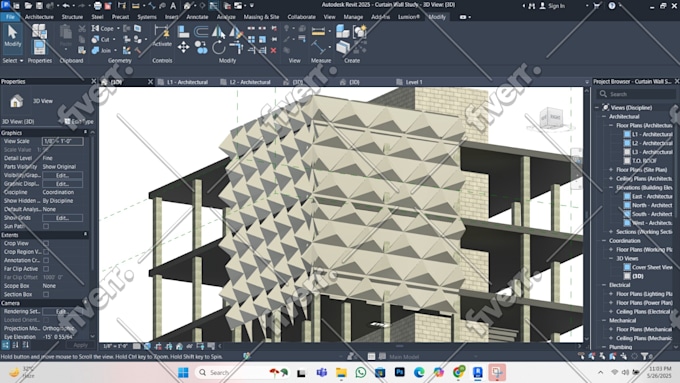Collapse the Elevations (Building Elevation) node
This screenshot has height=383, width=680.
(611, 187)
